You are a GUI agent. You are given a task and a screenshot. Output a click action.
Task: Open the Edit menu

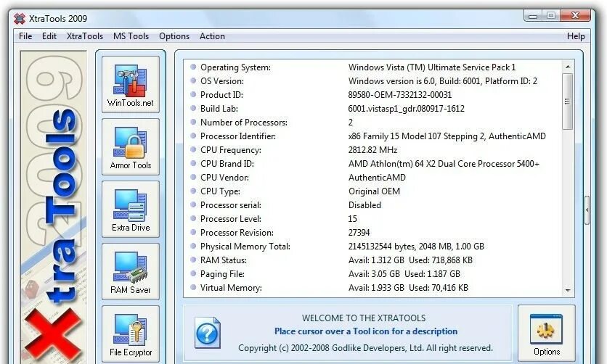(x=49, y=36)
